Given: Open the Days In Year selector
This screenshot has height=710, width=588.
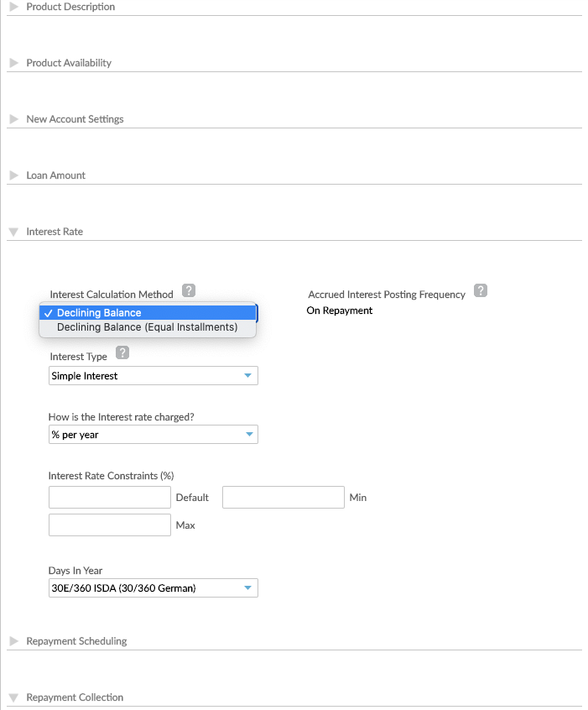Looking at the screenshot, I should click(x=153, y=587).
